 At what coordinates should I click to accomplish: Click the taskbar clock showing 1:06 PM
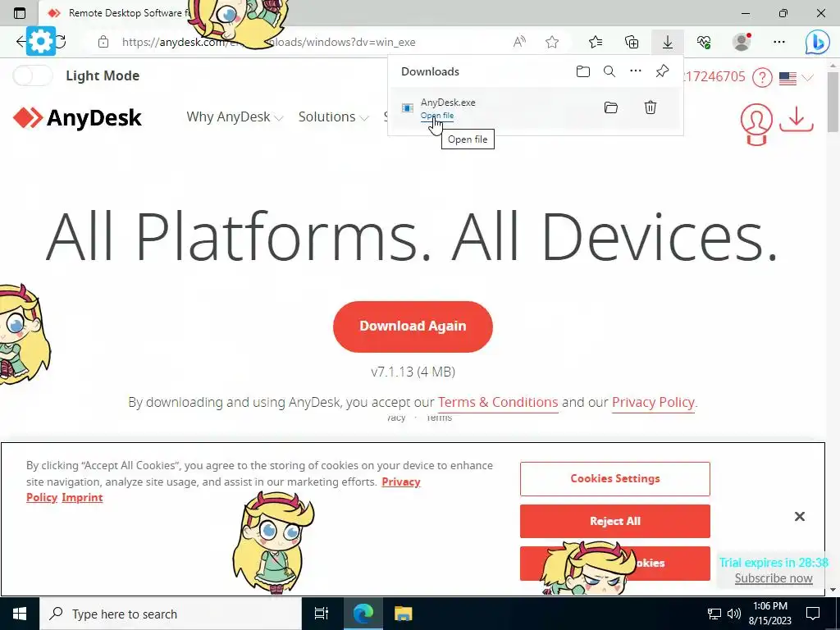tap(769, 614)
